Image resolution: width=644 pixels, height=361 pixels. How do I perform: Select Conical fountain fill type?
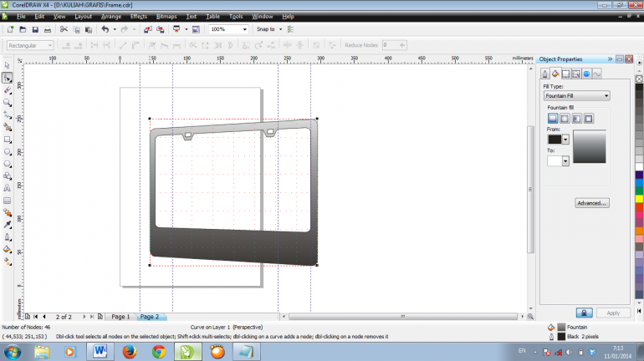point(576,119)
